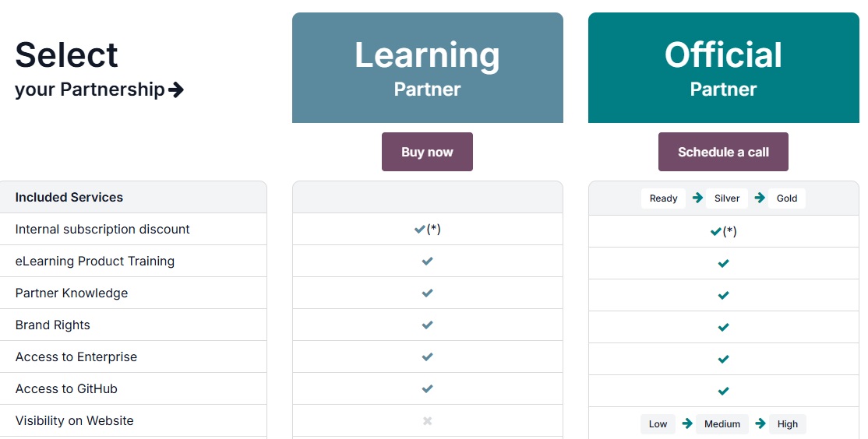868x439 pixels.
Task: Click the Learning checkmark for Internal subscription discount
Action: pyautogui.click(x=420, y=229)
